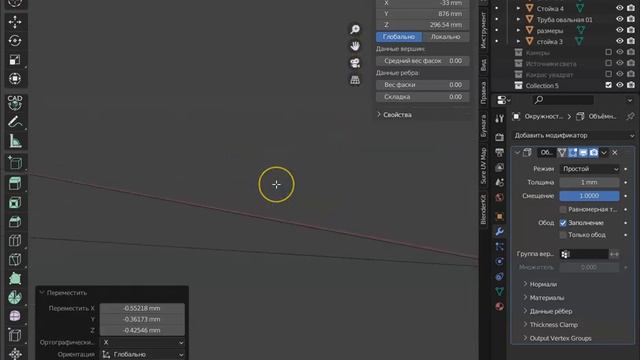Open Object Constraints tab icon
This screenshot has width=640, height=360.
tap(499, 277)
